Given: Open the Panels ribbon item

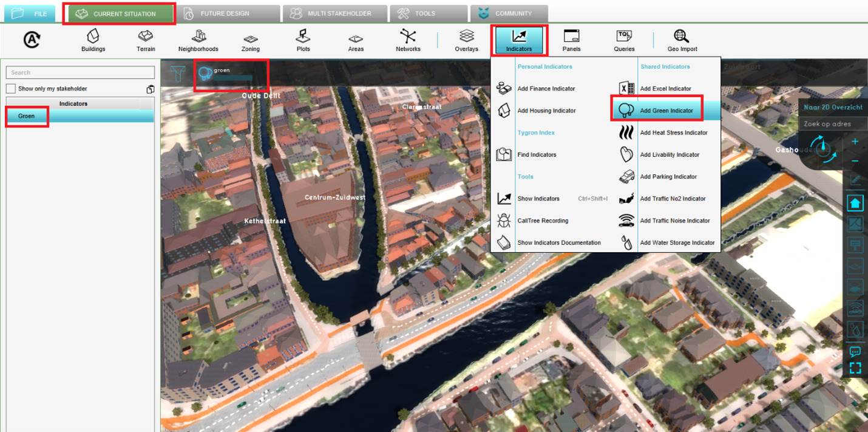Looking at the screenshot, I should point(571,40).
